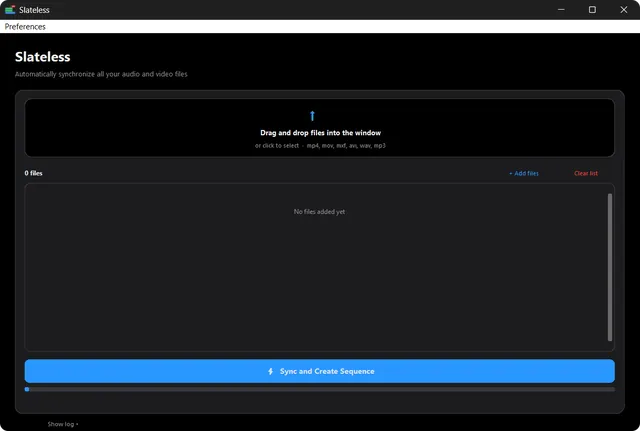
Task: Open the Preferences menu
Action: tap(25, 27)
